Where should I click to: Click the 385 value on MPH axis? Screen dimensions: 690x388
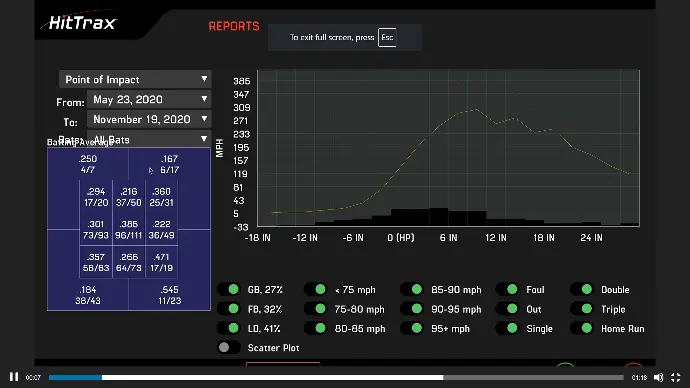click(x=242, y=81)
